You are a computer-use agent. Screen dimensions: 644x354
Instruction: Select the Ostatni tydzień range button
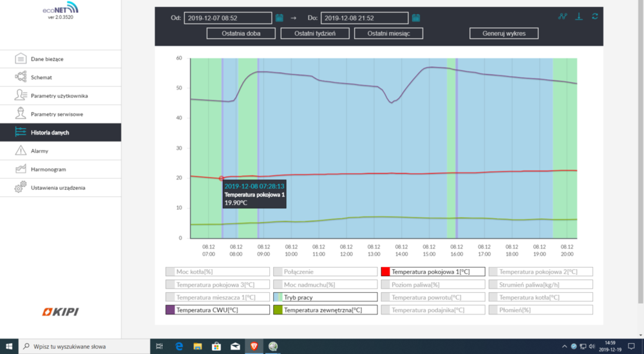315,33
